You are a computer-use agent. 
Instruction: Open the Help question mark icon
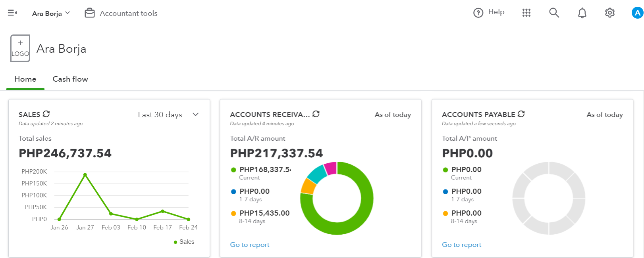tap(478, 13)
